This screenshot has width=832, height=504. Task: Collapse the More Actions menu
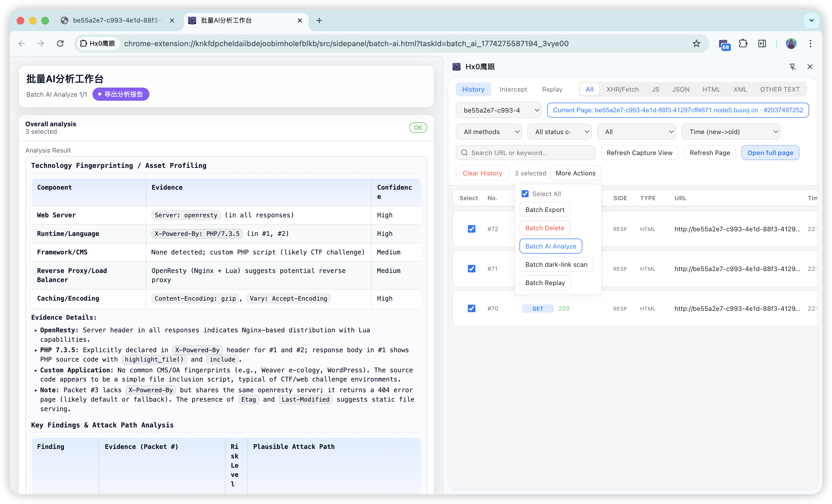pos(575,173)
